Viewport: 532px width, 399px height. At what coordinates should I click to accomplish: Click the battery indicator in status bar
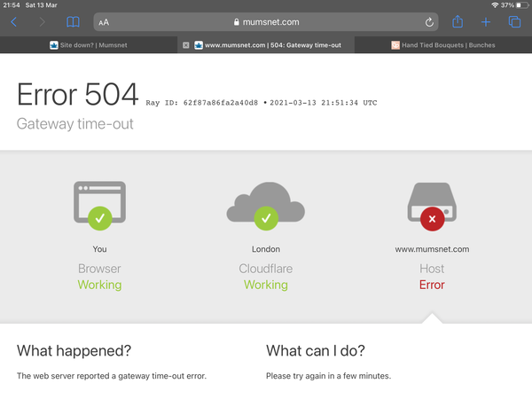[522, 5]
